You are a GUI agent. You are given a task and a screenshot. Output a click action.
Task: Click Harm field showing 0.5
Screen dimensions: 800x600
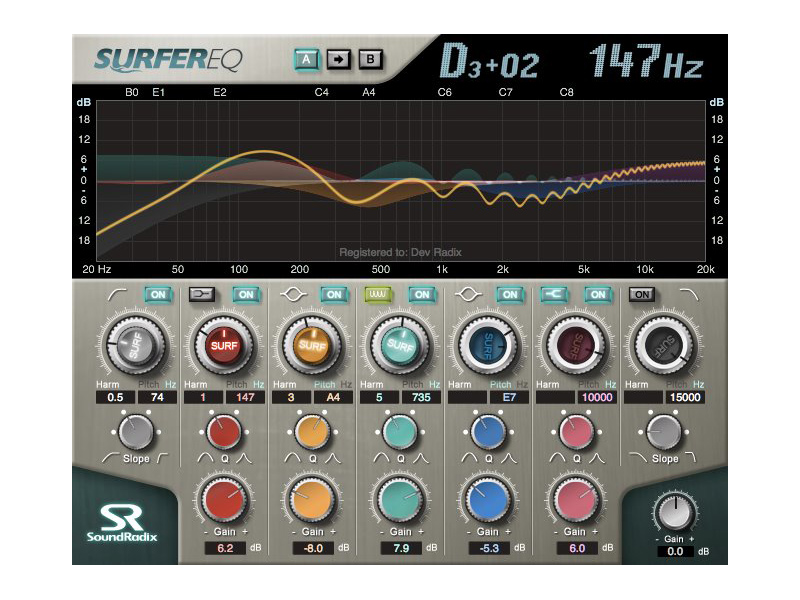click(116, 397)
